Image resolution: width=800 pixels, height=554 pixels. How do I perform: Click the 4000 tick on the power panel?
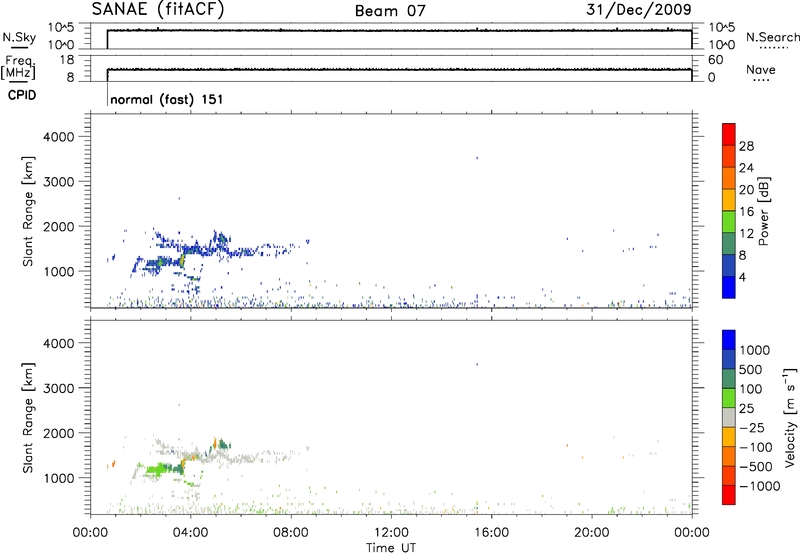[59, 137]
